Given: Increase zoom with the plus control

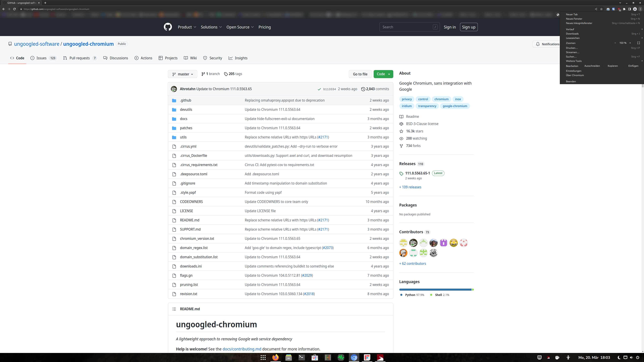Looking at the screenshot, I should click(x=630, y=43).
